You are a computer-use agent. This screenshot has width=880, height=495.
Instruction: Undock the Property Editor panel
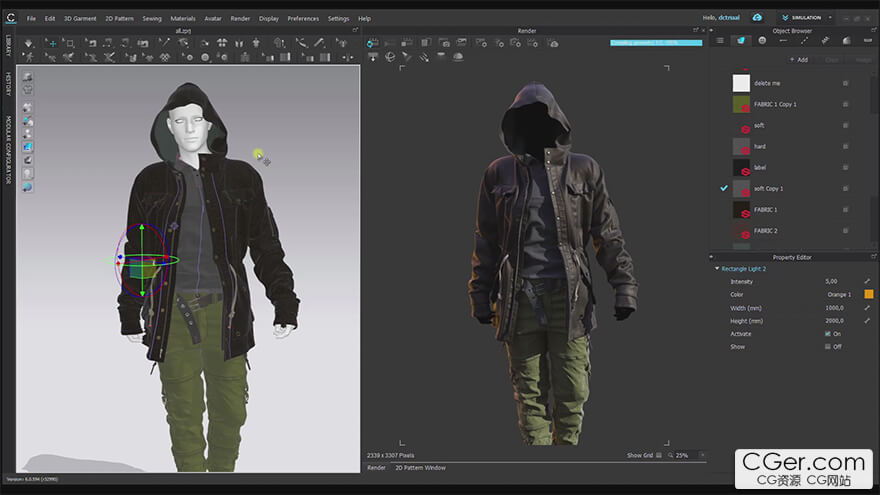[873, 257]
